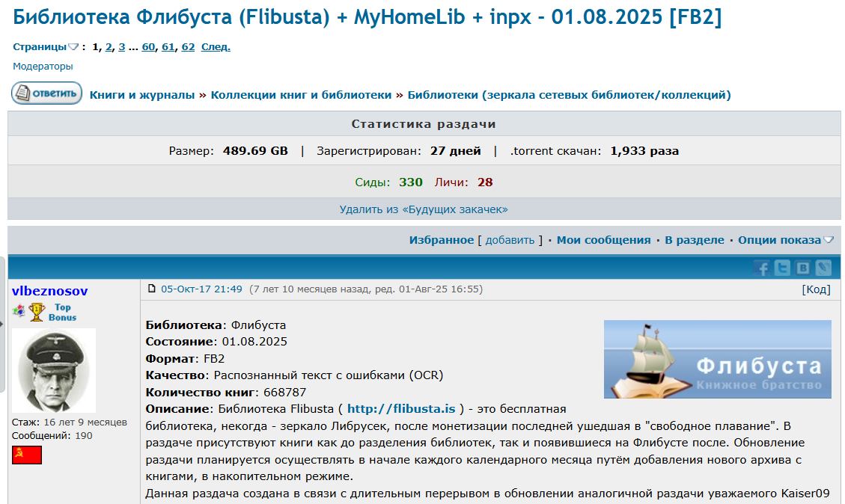Click the 05-Окт-17 21:49 post date link
Viewport: 845px width, 504px height.
click(x=201, y=289)
